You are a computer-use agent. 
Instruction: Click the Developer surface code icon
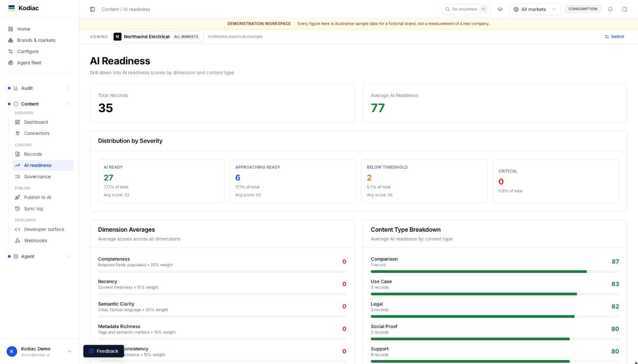pyautogui.click(x=18, y=230)
